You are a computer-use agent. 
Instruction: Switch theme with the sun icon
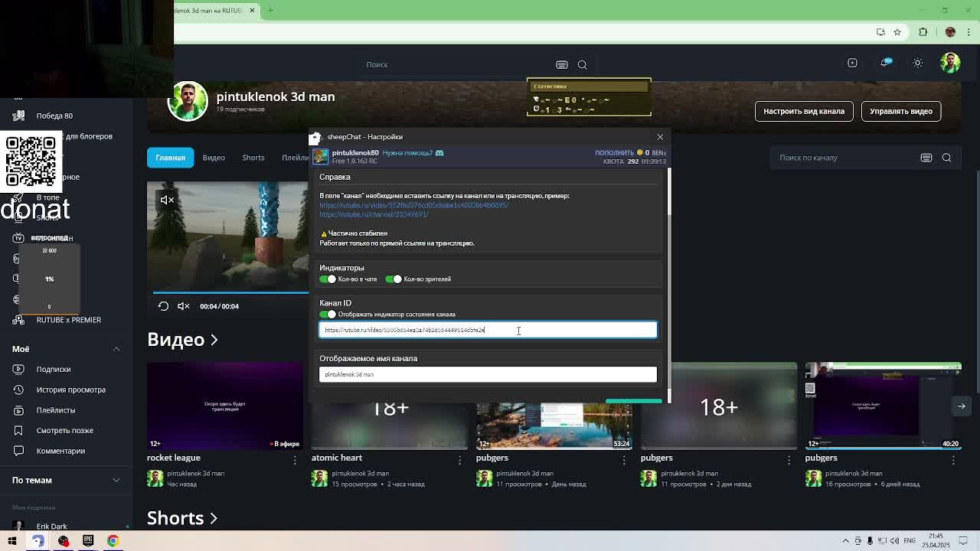coord(917,63)
